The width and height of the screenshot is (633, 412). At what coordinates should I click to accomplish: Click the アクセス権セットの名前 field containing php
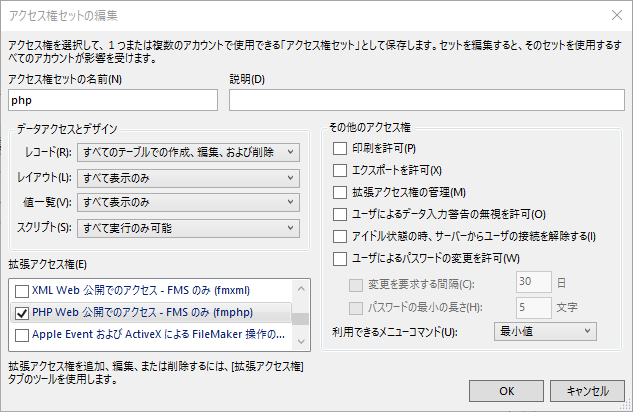coord(113,100)
